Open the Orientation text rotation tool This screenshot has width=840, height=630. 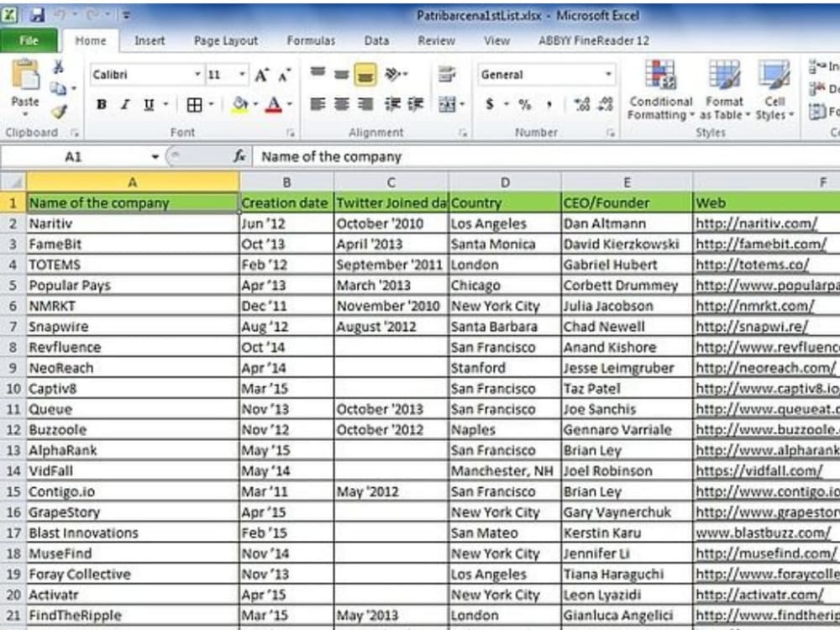pos(396,74)
